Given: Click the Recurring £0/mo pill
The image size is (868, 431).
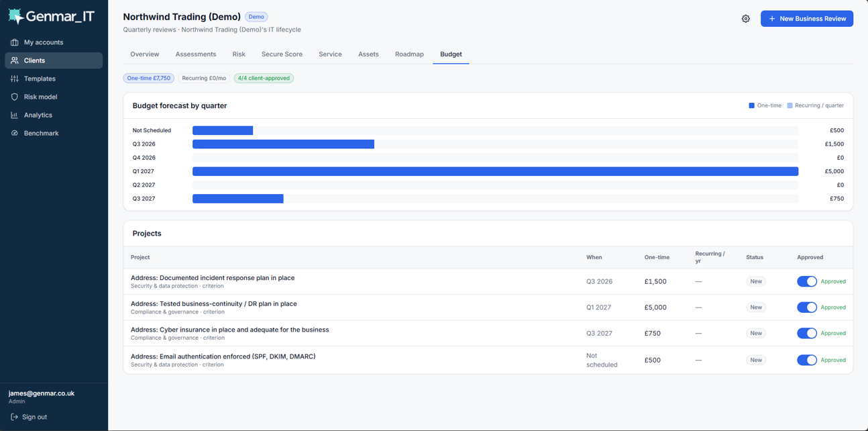Looking at the screenshot, I should (204, 78).
